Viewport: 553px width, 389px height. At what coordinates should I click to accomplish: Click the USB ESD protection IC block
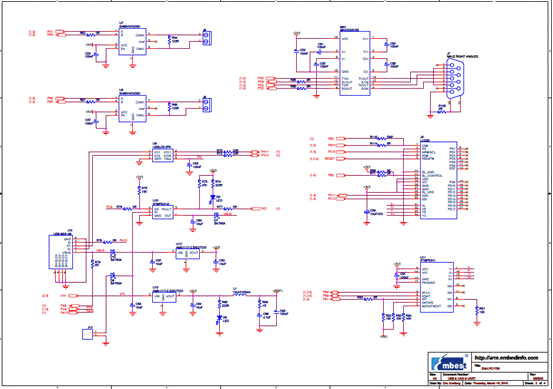pos(163,155)
